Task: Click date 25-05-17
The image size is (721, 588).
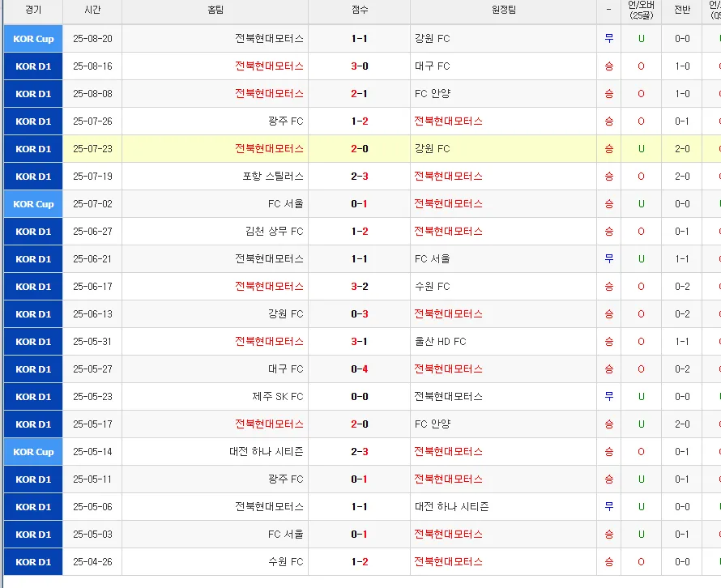Action: click(92, 424)
